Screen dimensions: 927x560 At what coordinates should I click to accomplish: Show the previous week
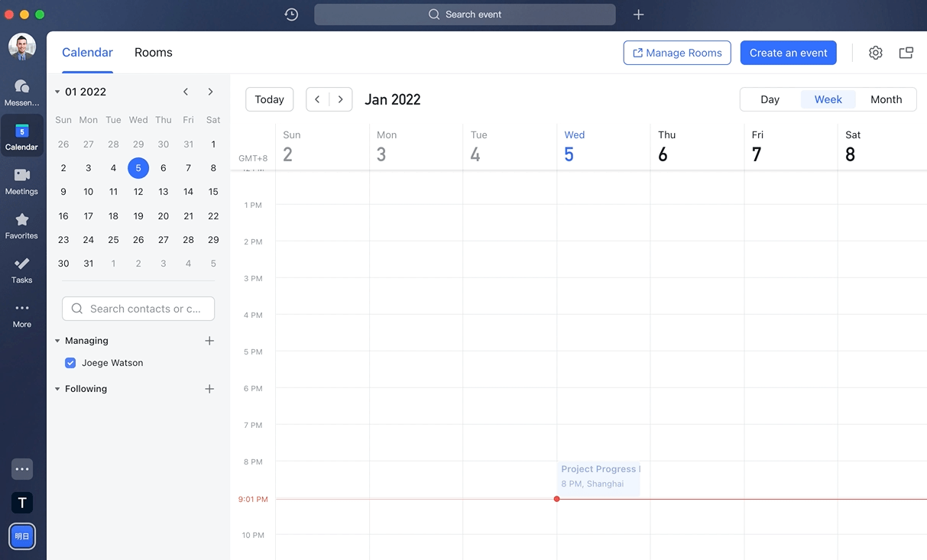[x=318, y=99]
